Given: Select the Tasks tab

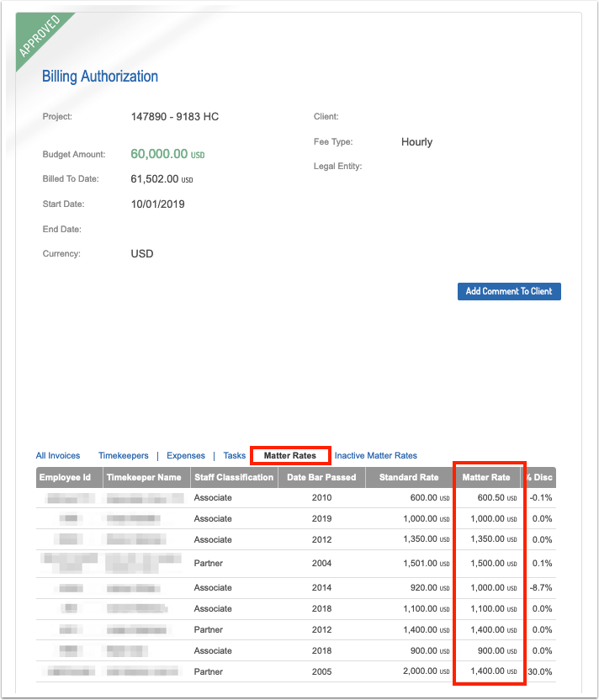Looking at the screenshot, I should coord(235,455).
